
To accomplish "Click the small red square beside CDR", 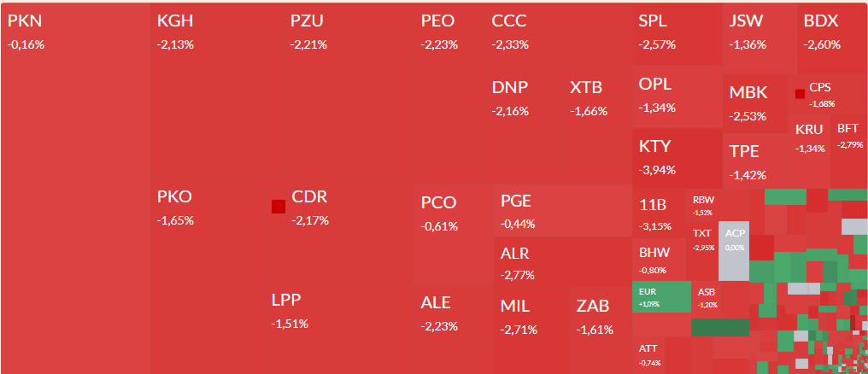I will [278, 207].
